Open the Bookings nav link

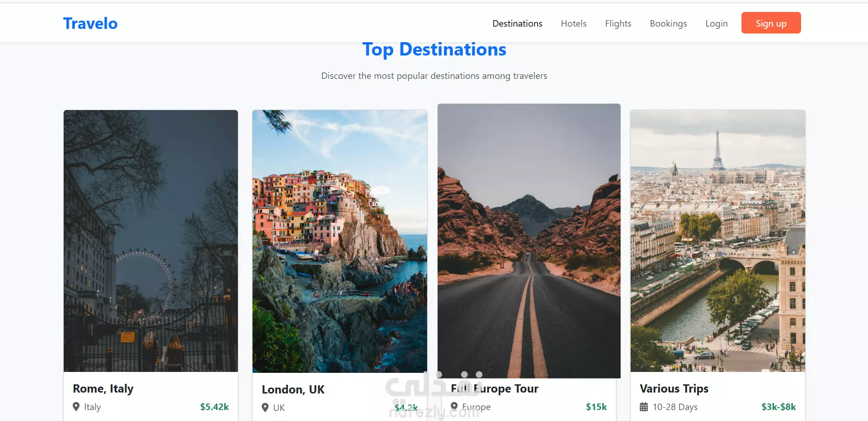(x=668, y=23)
